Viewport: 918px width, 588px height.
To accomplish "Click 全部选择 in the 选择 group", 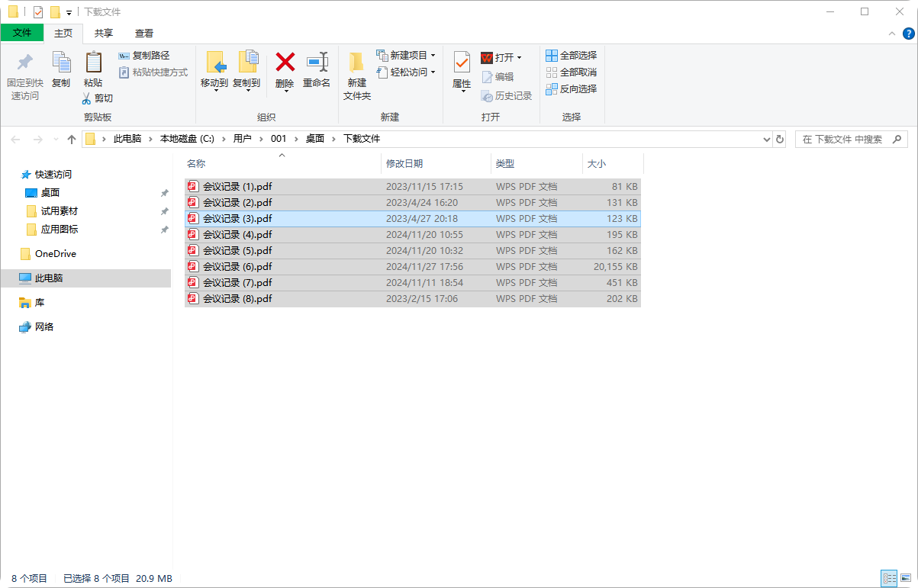I will click(572, 56).
